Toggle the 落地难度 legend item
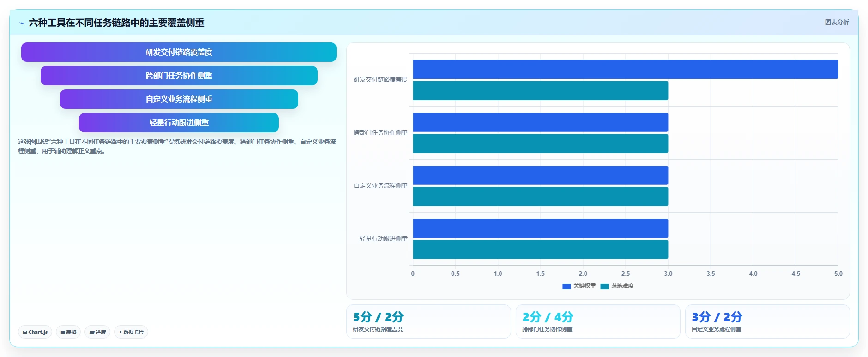 (x=617, y=286)
